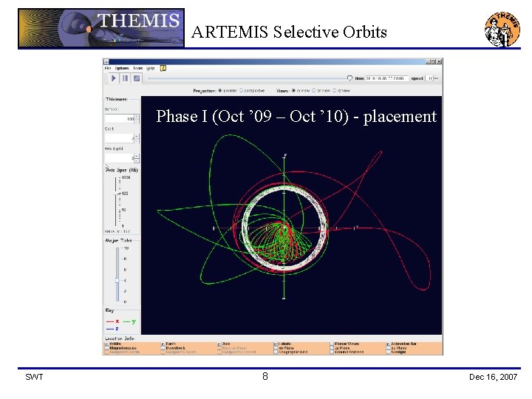
Task: Click the thickness field showing 100
Action: [120, 119]
